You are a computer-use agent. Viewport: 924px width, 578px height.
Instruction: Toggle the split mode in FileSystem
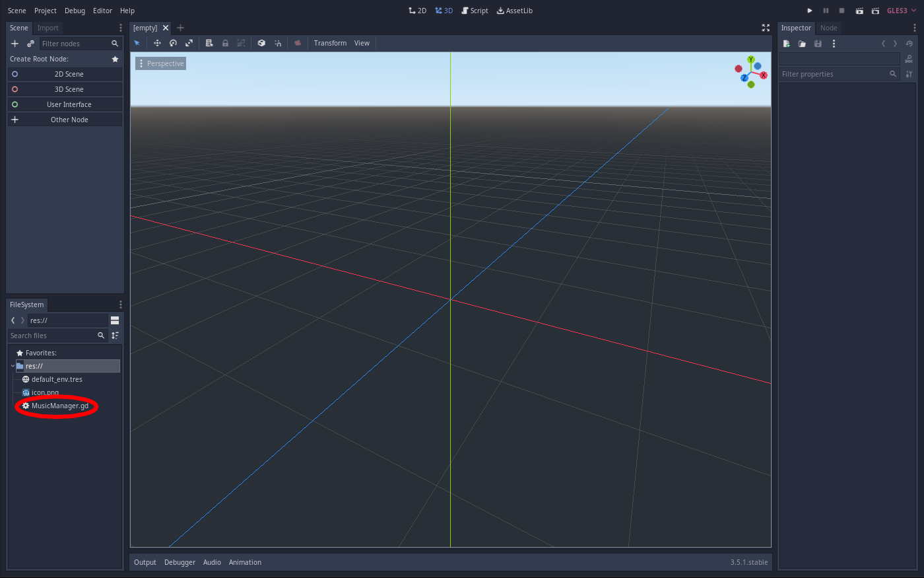[x=115, y=320]
